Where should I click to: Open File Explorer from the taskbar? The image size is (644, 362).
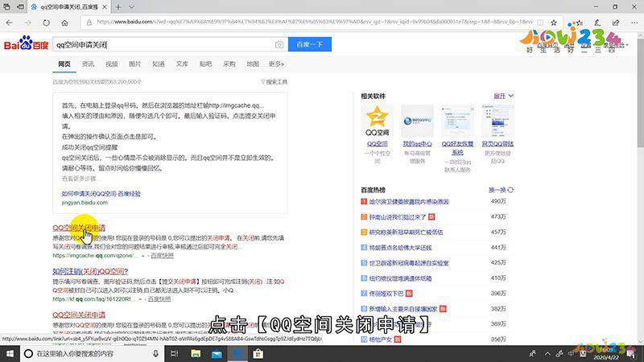pos(196,353)
